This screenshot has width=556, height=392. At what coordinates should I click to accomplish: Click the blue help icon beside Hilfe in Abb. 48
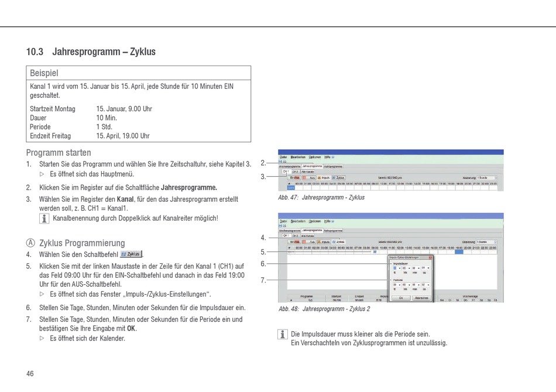pos(332,221)
